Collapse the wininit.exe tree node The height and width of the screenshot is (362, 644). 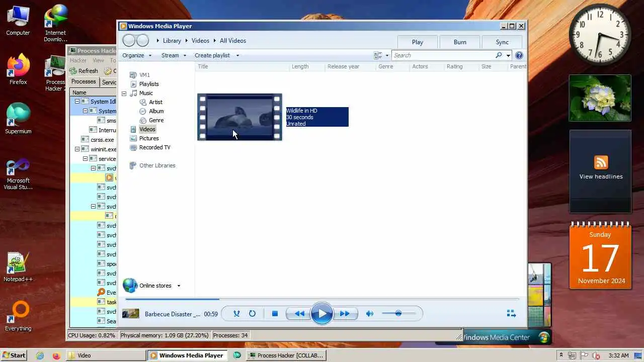pos(77,149)
